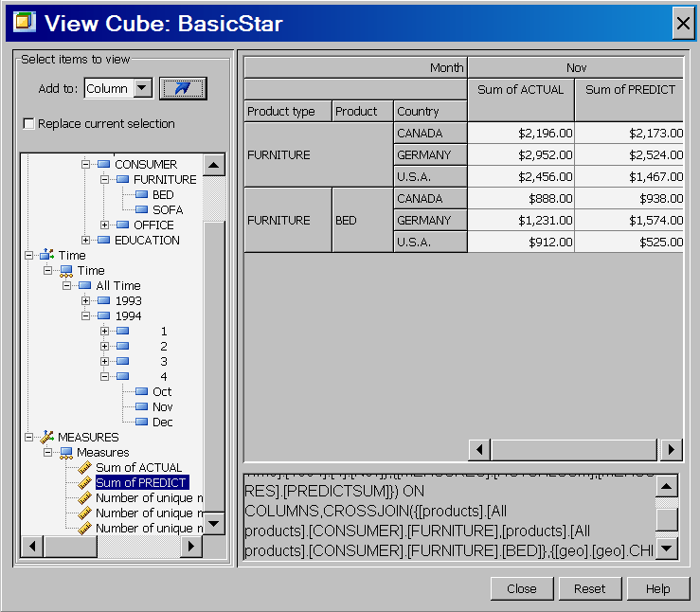Collapse the FURNITURE tree node

point(105,179)
